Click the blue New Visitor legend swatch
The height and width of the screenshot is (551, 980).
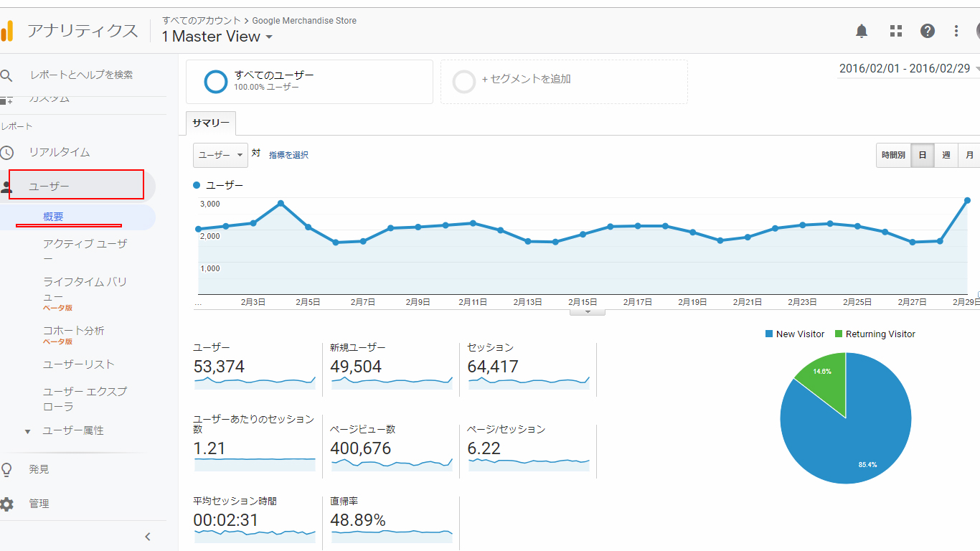769,334
